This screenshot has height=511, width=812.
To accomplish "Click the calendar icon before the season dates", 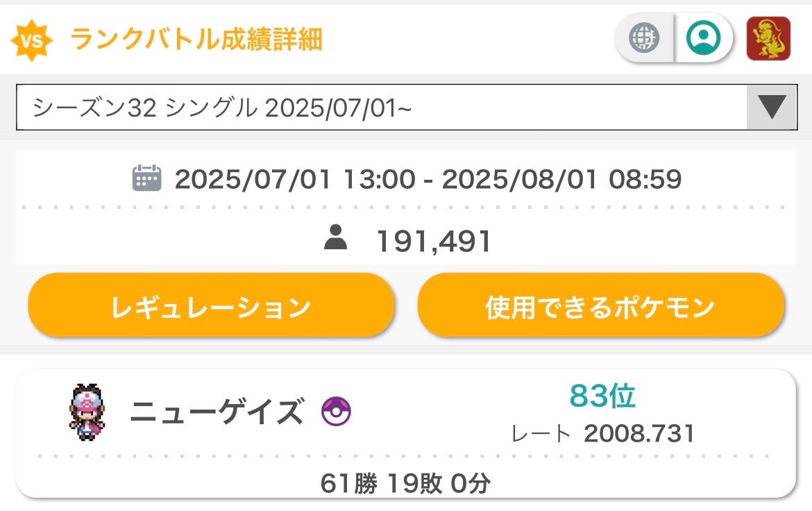I will [x=146, y=179].
